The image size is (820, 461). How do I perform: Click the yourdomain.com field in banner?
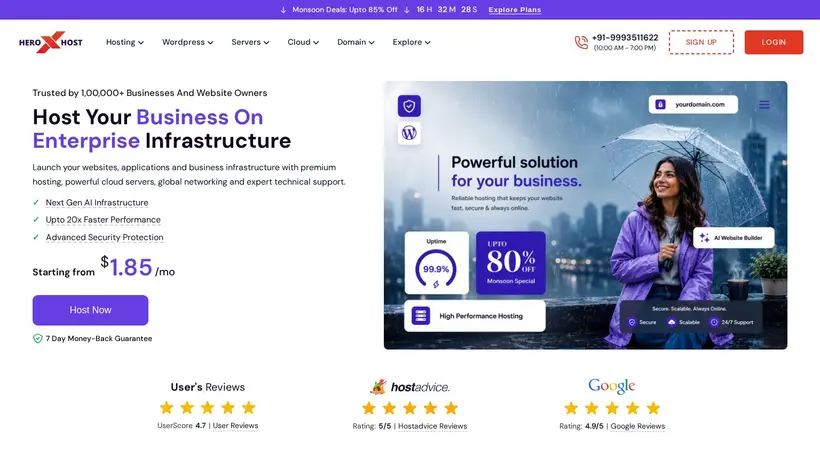pos(693,105)
